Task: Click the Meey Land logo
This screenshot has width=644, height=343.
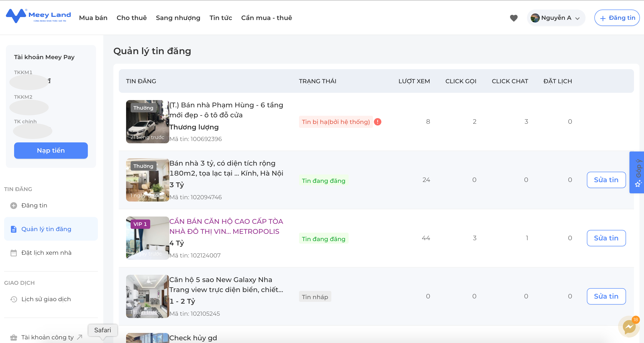Action: (38, 16)
